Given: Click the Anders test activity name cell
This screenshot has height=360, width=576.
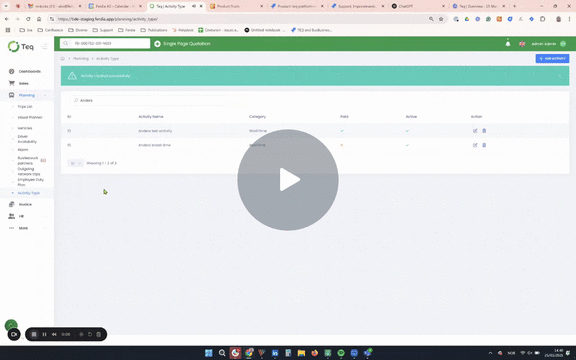Looking at the screenshot, I should 155,131.
